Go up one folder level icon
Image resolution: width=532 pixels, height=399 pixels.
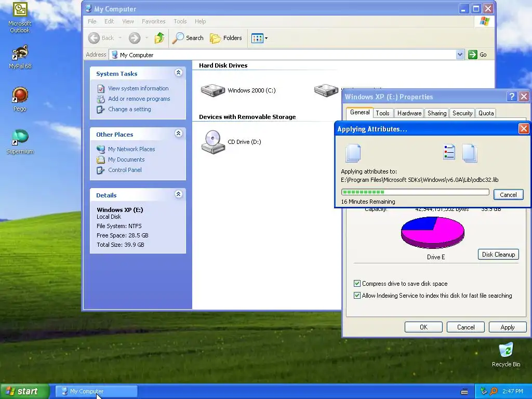pyautogui.click(x=159, y=38)
